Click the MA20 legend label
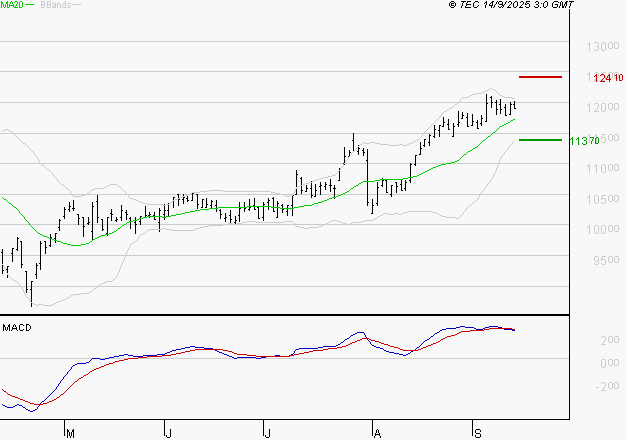This screenshot has width=627, height=440. [12, 6]
